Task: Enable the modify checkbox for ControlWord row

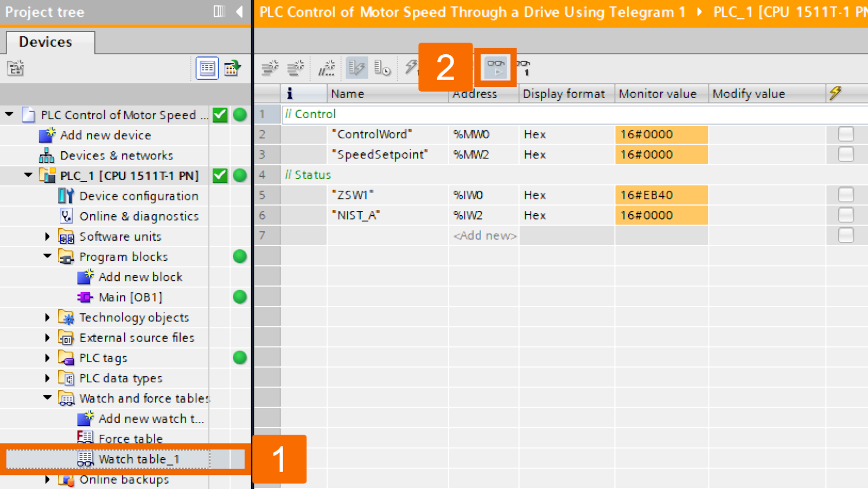Action: pos(846,134)
